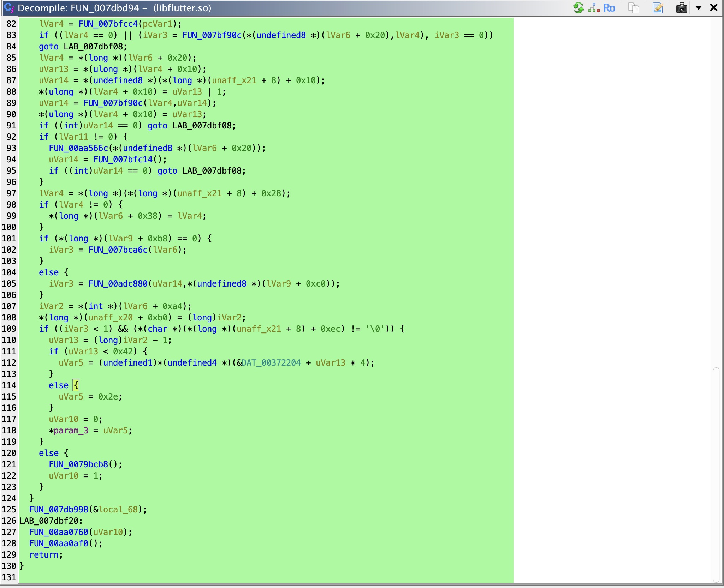Image resolution: width=724 pixels, height=588 pixels.
Task: Click FUN_00aa0af0 on line 128
Action: click(59, 544)
